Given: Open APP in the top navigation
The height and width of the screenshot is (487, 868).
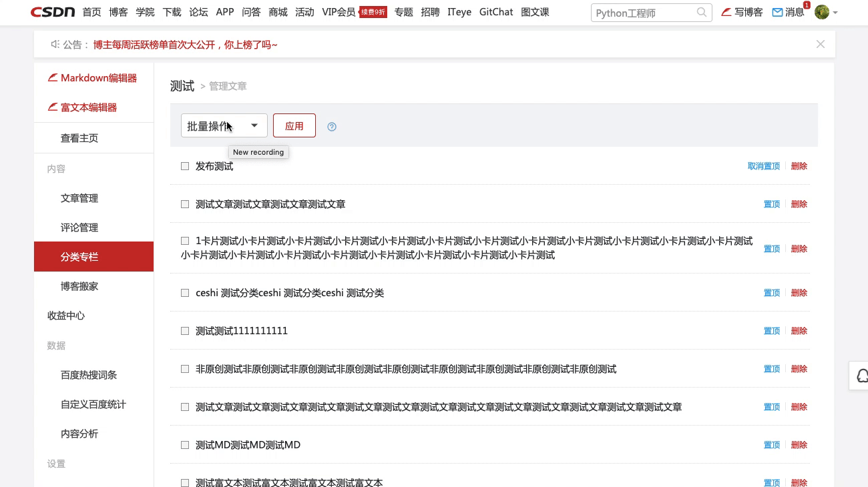Looking at the screenshot, I should [225, 12].
